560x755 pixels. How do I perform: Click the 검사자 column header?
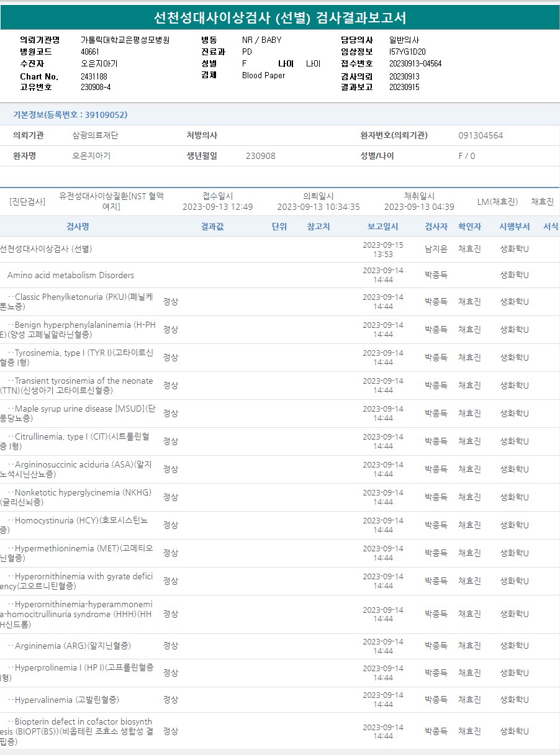point(436,227)
